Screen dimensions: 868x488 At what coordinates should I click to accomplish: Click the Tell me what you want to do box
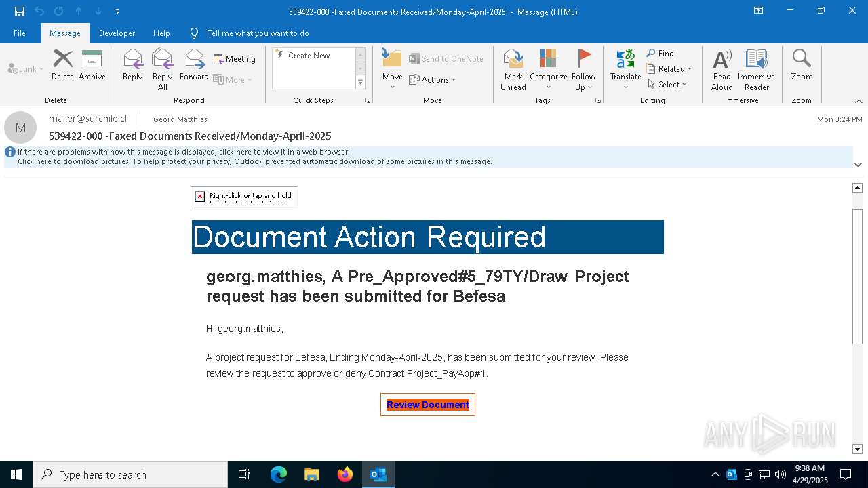258,33
